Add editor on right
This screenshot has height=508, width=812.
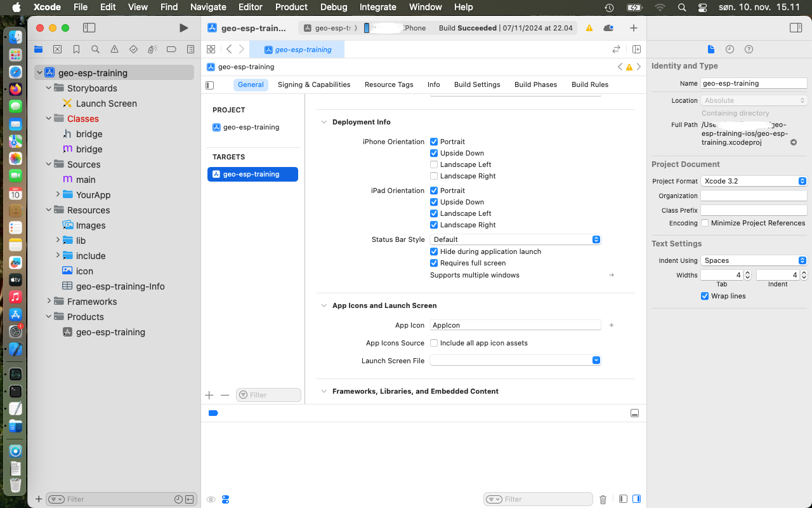click(636, 49)
